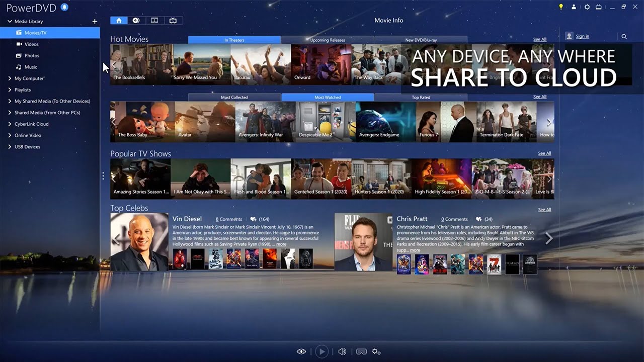Expand USB Devices node
Image resolution: width=644 pixels, height=362 pixels.
[10, 147]
